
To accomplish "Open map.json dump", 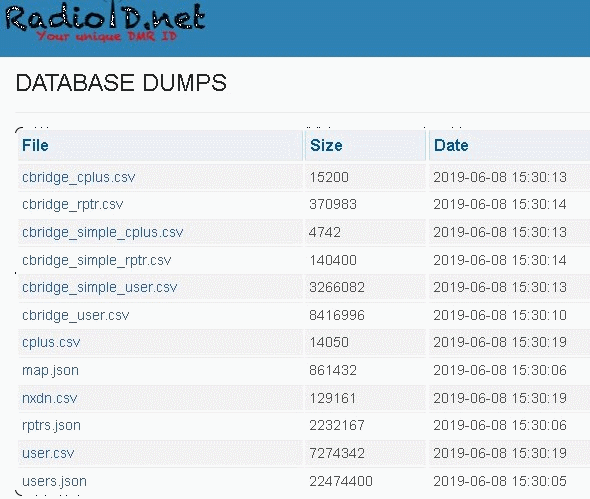I will [50, 370].
